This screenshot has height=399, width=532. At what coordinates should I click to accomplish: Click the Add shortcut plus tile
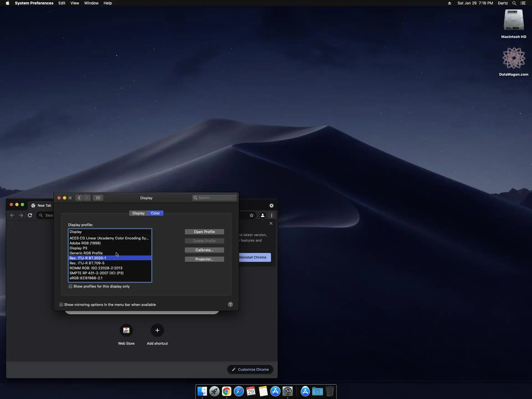point(157,330)
